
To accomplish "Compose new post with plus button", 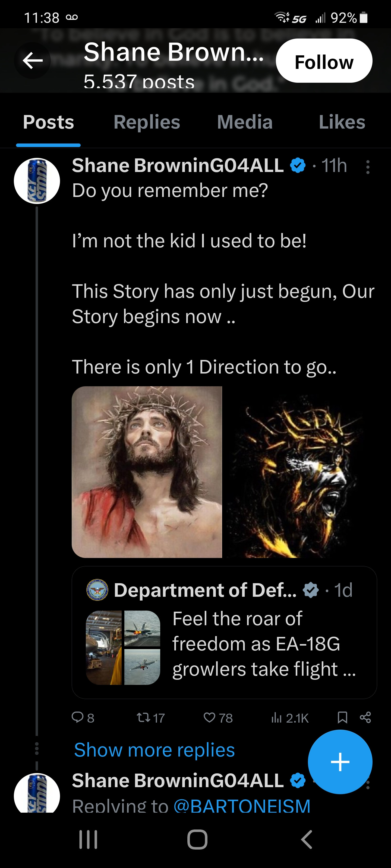I will point(340,762).
